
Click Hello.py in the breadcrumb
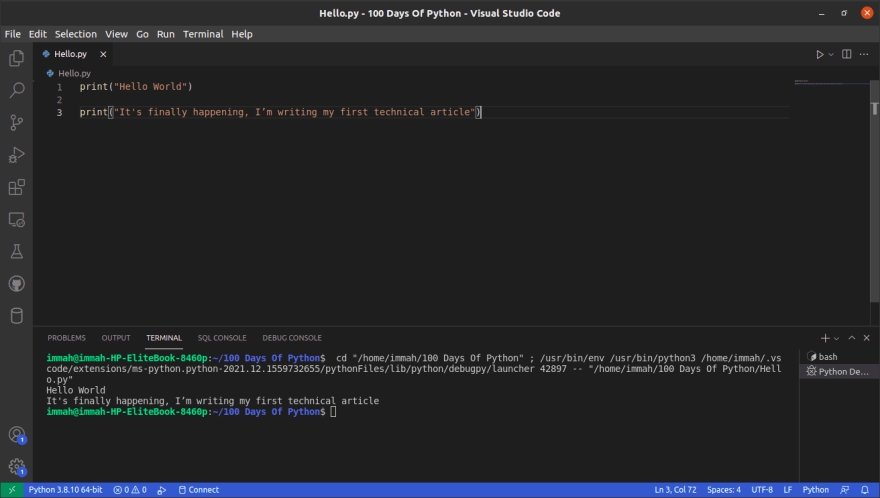click(74, 73)
